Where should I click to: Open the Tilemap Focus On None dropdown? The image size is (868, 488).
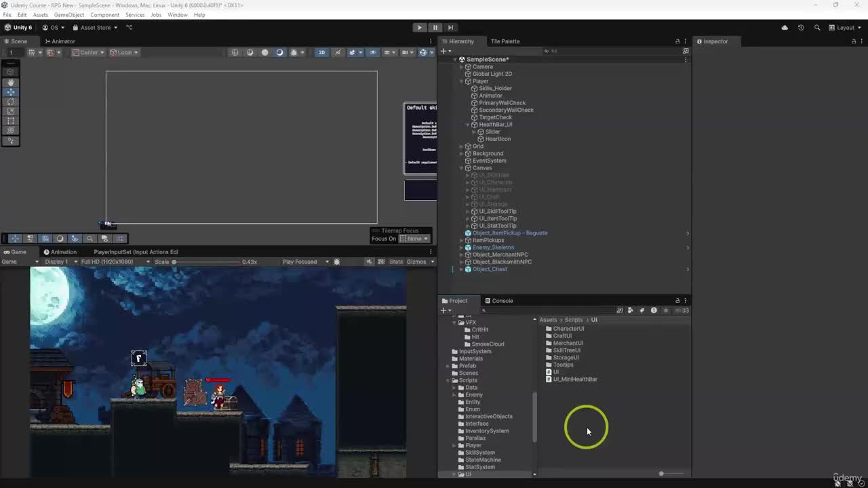click(414, 239)
